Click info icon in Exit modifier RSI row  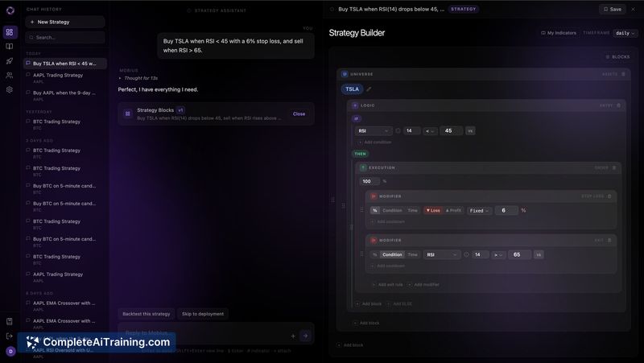[466, 254]
